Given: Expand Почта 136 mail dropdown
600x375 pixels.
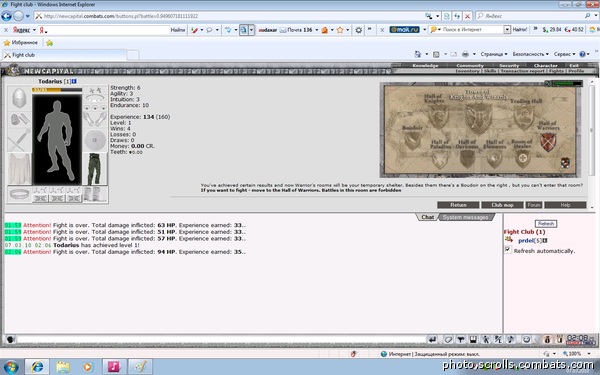Looking at the screenshot, I should tap(316, 30).
